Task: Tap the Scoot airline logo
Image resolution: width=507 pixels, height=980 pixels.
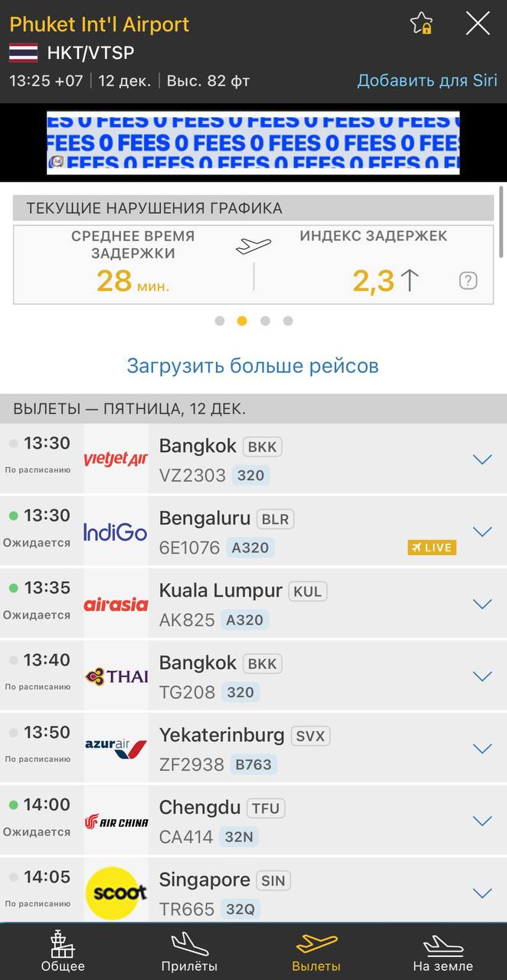Action: point(116,893)
